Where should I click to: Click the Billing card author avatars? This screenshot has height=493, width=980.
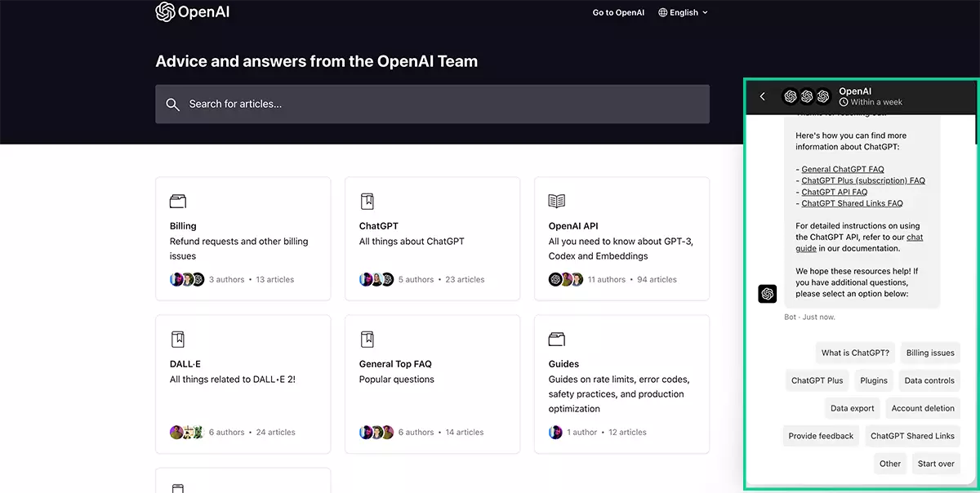point(187,279)
